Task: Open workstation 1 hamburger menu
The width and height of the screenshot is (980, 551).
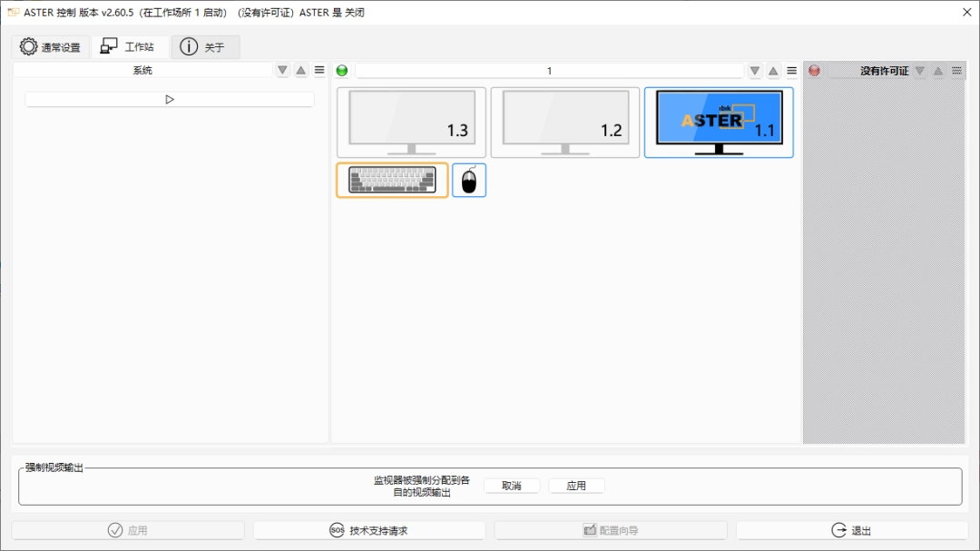Action: click(791, 71)
